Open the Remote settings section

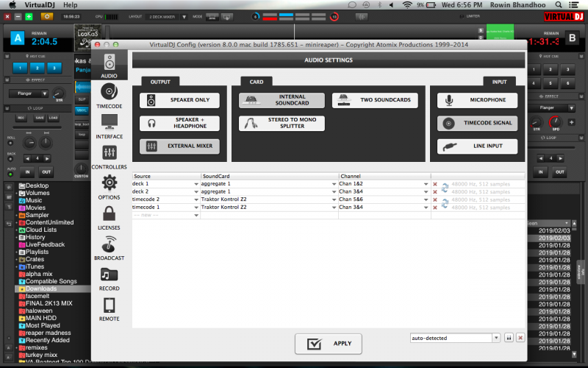109,309
